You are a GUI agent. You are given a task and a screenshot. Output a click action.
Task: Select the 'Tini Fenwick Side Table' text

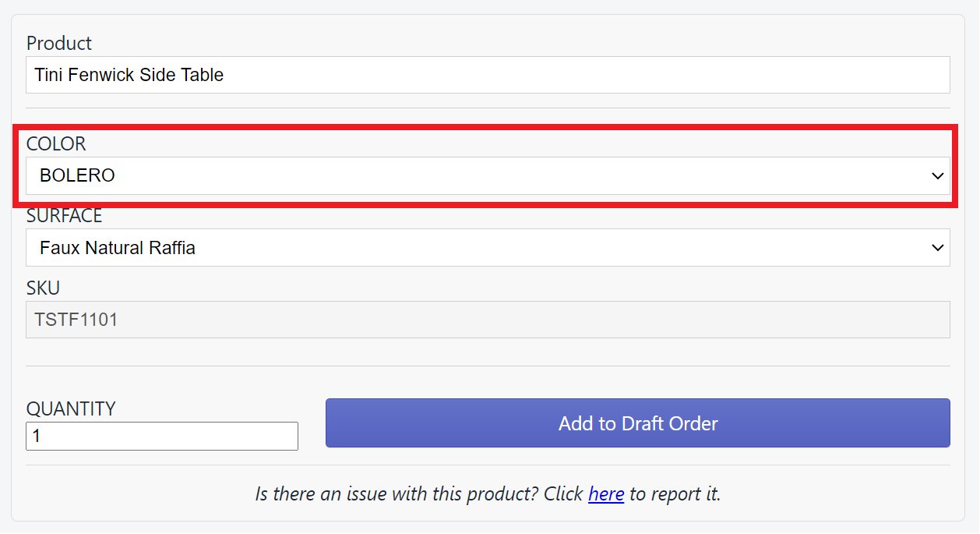click(x=129, y=75)
